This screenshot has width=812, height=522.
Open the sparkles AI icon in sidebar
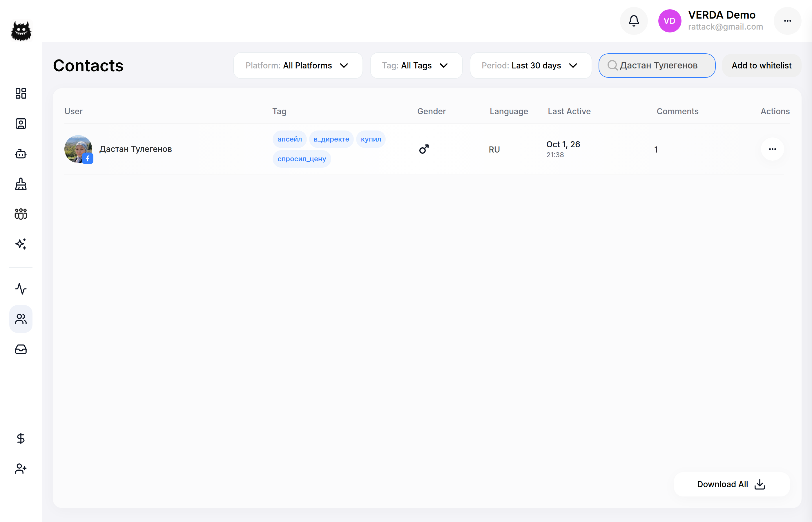tap(21, 244)
